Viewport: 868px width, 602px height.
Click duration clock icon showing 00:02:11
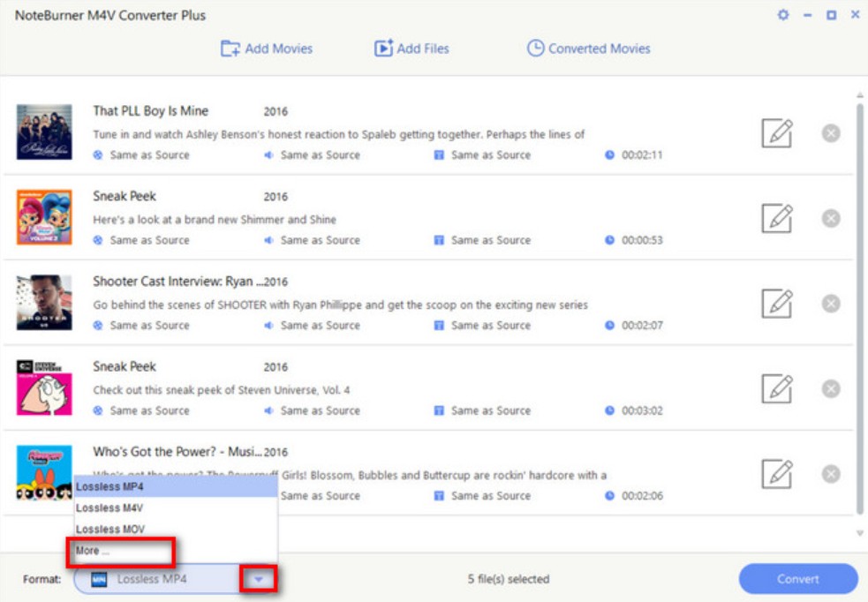609,155
